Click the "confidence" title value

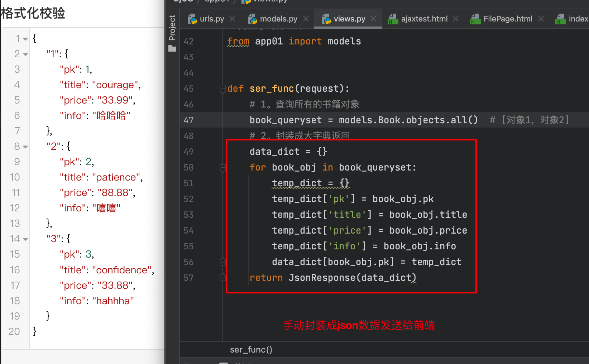pos(122,270)
